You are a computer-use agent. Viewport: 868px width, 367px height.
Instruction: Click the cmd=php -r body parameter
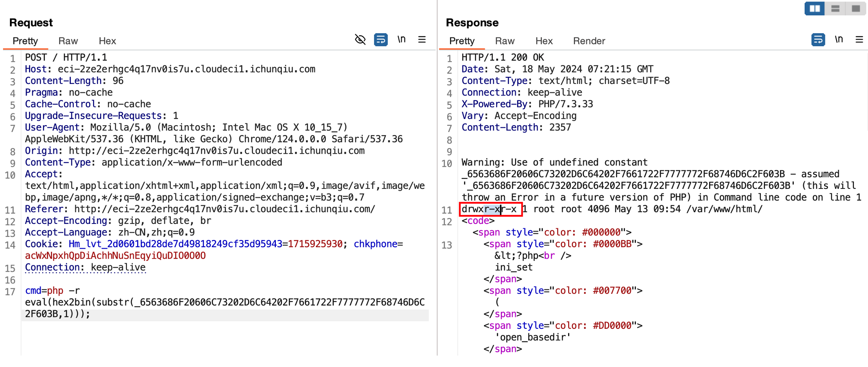pyautogui.click(x=53, y=291)
